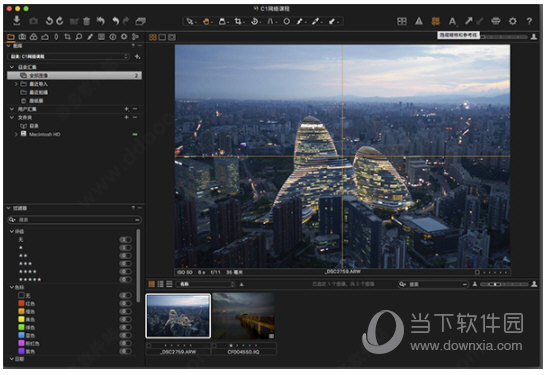The width and height of the screenshot is (547, 375).
Task: Click the Import images down-arrow icon
Action: tap(16, 21)
